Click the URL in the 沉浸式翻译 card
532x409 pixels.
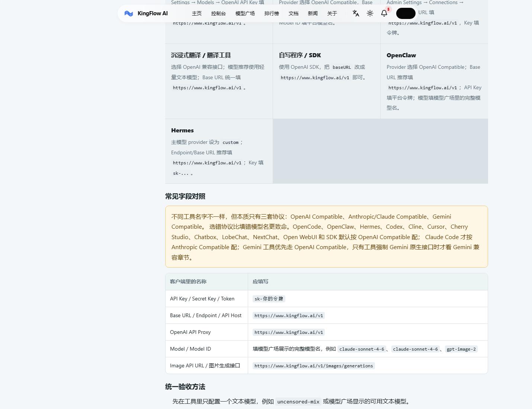[x=207, y=88]
